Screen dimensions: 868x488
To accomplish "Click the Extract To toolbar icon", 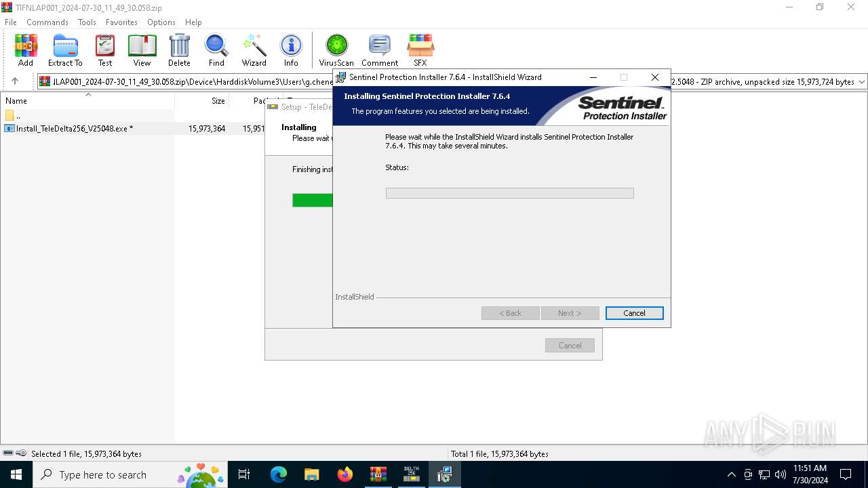I will (x=65, y=51).
